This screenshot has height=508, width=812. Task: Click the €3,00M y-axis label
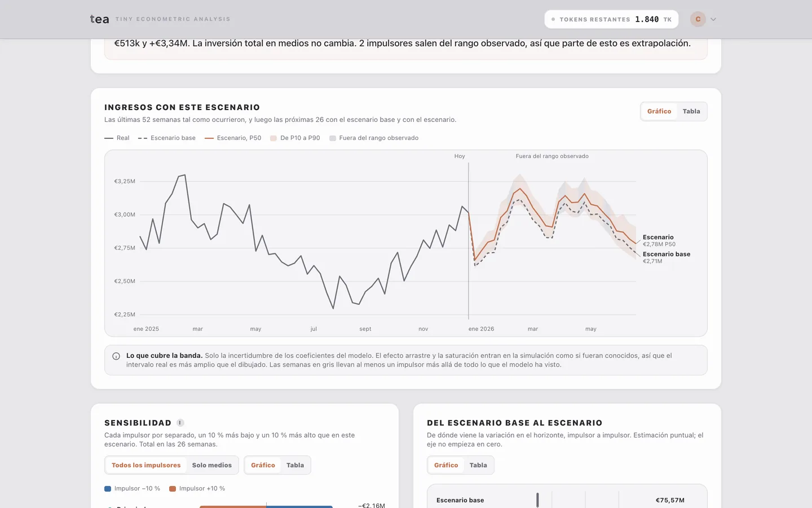(x=125, y=214)
